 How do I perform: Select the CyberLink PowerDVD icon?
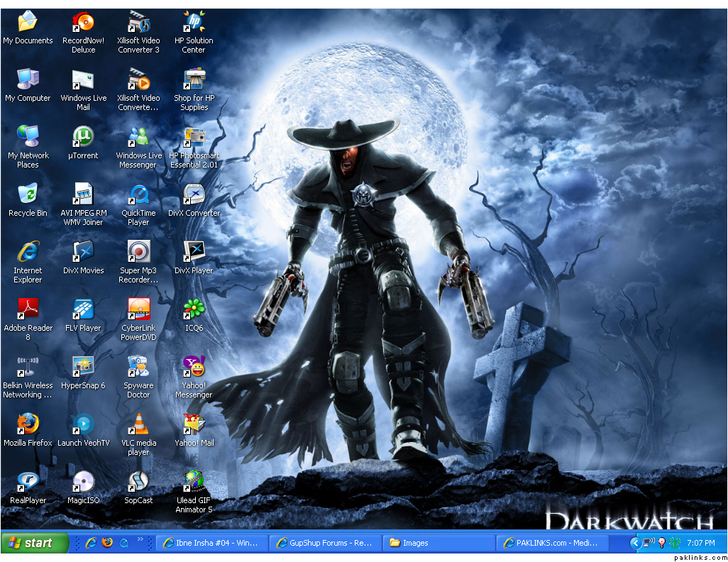coord(138,309)
